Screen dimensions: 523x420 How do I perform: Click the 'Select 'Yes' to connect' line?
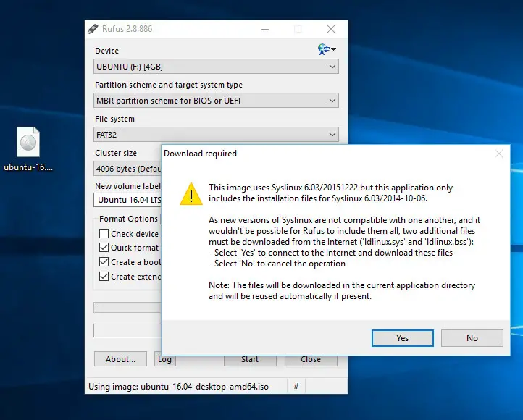pyautogui.click(x=331, y=253)
